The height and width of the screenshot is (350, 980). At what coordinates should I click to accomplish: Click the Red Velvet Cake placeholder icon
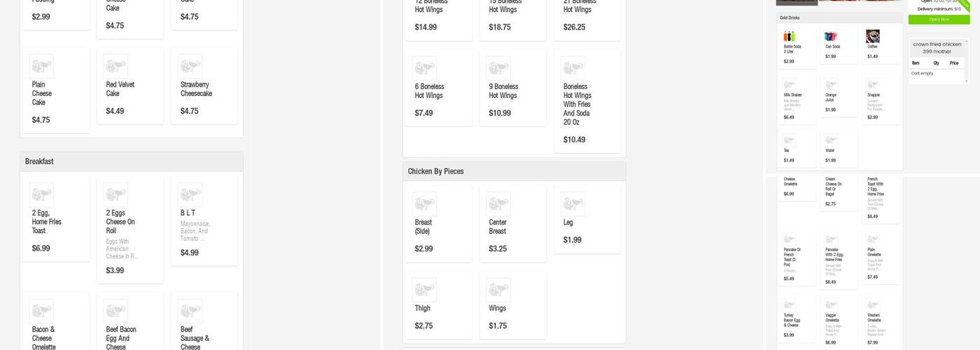pos(115,66)
